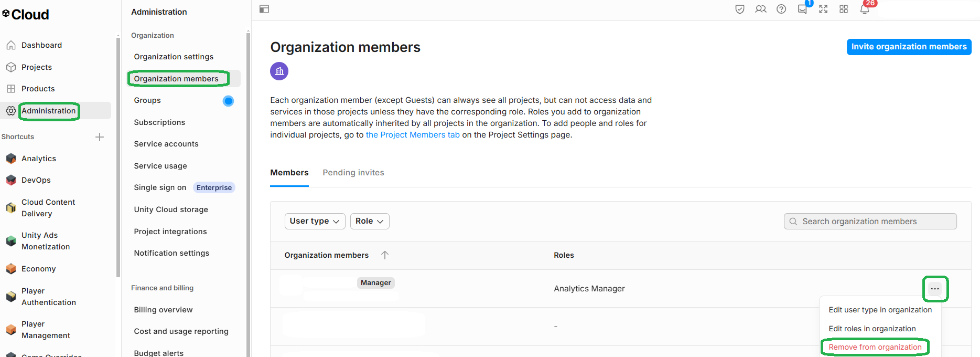Switch to the Pending invites tab

[x=353, y=173]
